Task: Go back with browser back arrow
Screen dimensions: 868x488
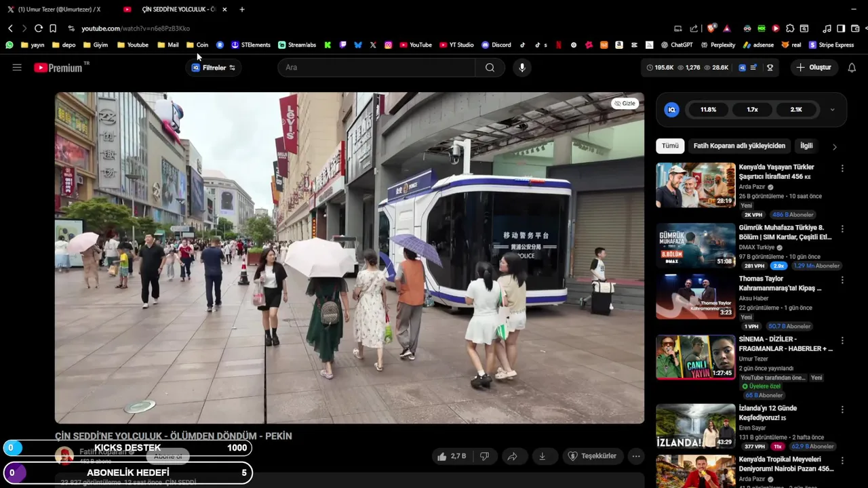Action: pos(10,28)
